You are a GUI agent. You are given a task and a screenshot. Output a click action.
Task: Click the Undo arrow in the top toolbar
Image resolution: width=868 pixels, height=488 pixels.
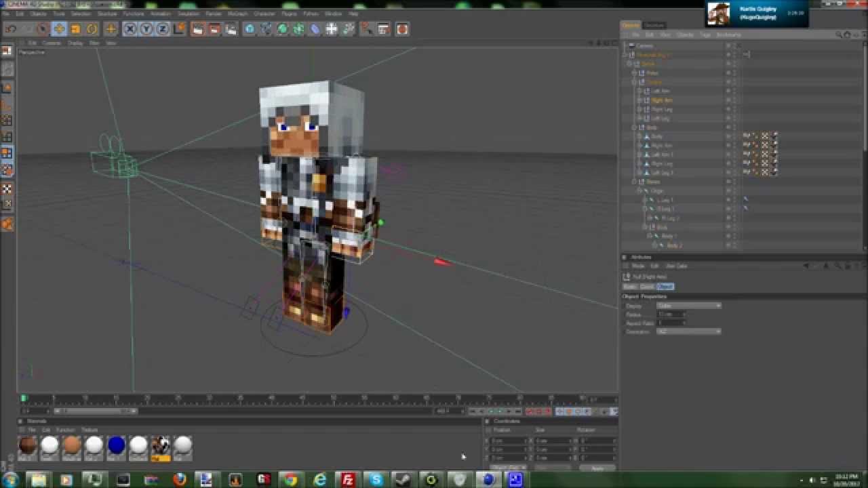[11, 29]
